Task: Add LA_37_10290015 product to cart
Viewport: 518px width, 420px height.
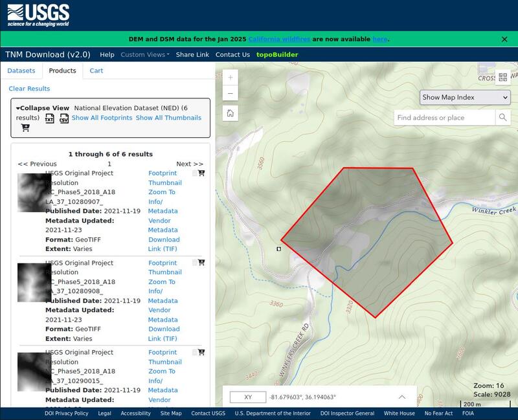Action: click(201, 352)
